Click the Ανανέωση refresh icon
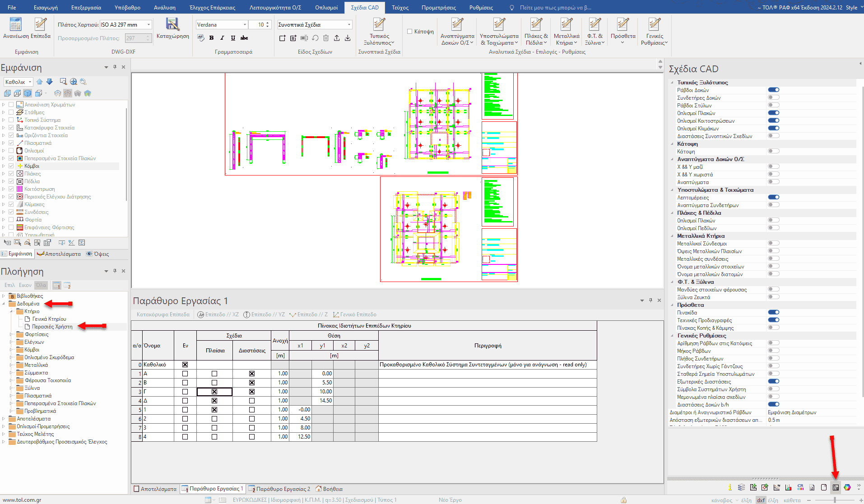 coord(15,25)
